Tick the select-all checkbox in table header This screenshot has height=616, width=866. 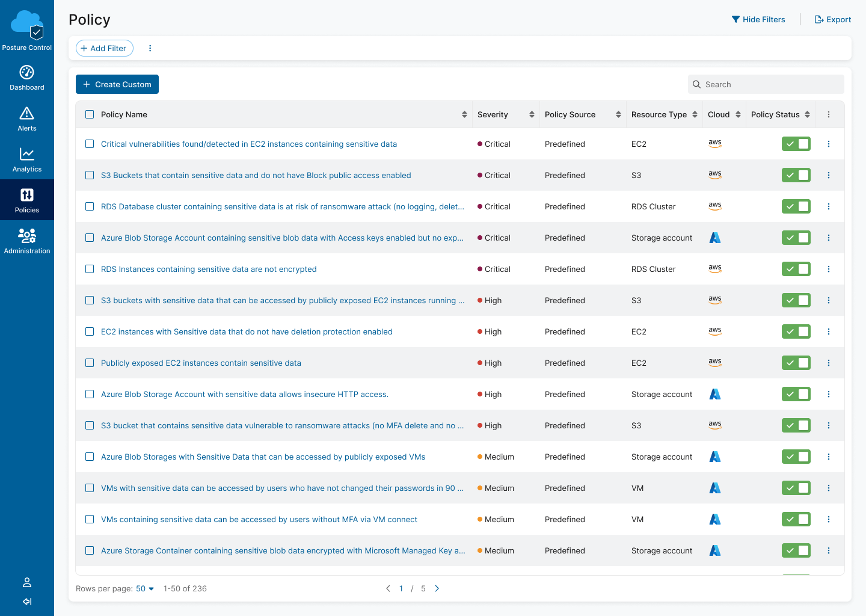(90, 114)
